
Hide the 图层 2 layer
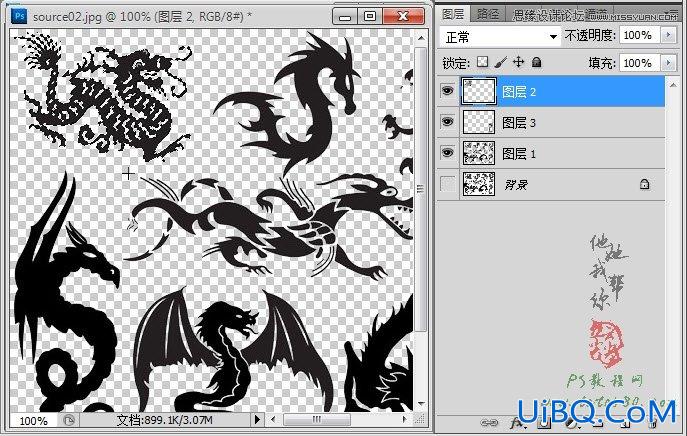447,91
